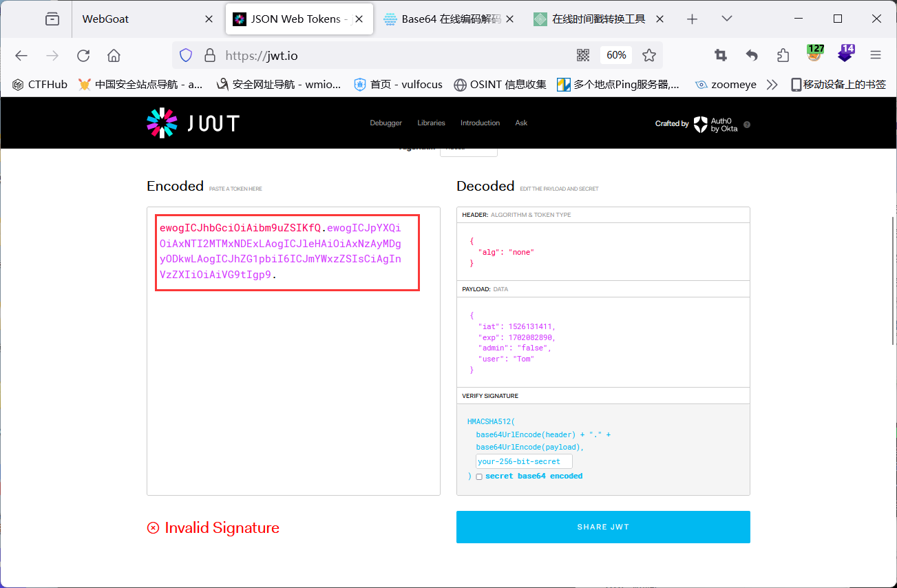Reload the jwt.io page
Viewport: 897px width, 588px height.
click(83, 56)
